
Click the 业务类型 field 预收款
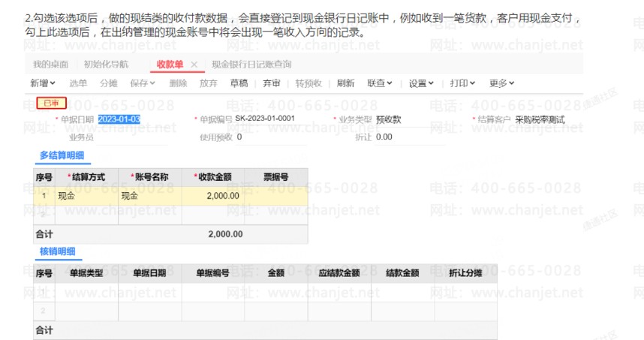click(389, 119)
